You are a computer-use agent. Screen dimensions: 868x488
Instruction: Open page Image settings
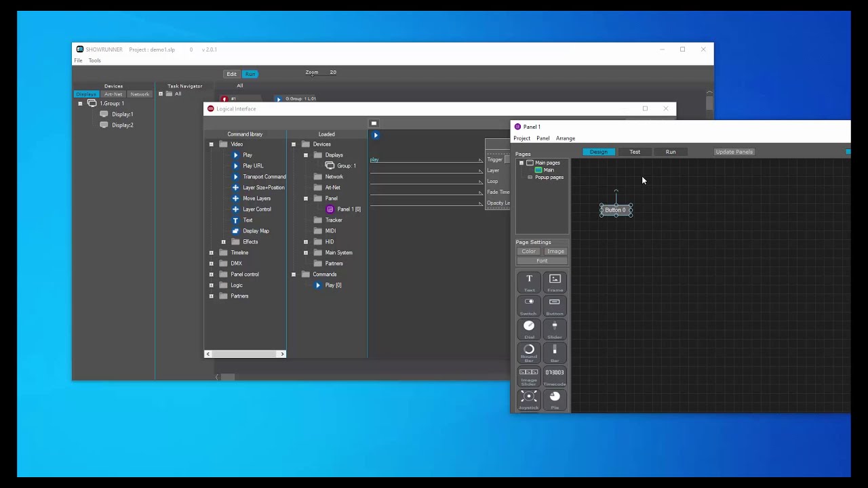coord(555,251)
